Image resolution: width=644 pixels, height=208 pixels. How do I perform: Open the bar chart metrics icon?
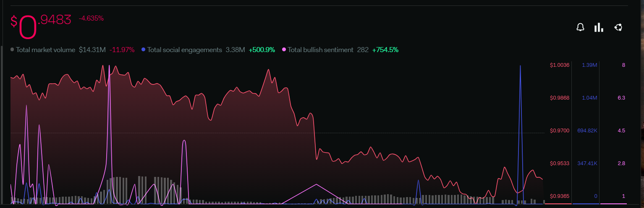(599, 28)
